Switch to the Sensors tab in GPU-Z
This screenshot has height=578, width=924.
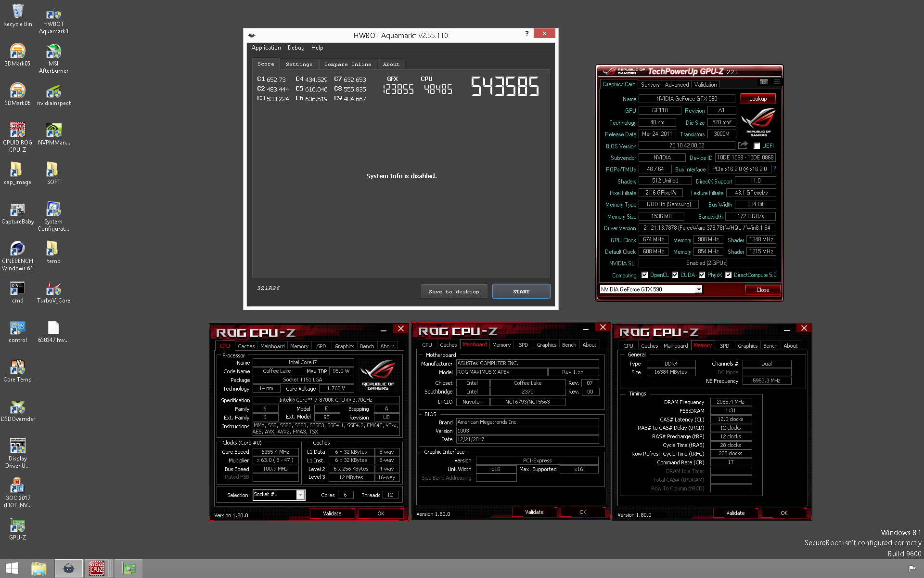(650, 84)
